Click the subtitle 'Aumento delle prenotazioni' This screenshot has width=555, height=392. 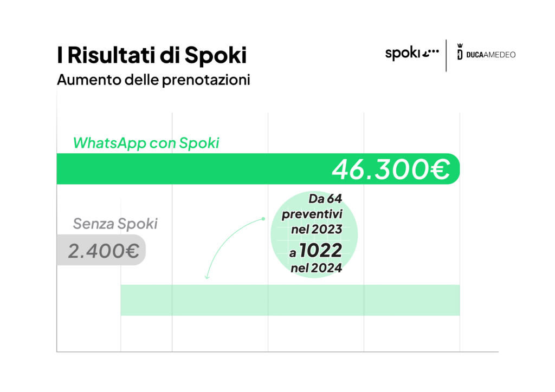pyautogui.click(x=153, y=80)
